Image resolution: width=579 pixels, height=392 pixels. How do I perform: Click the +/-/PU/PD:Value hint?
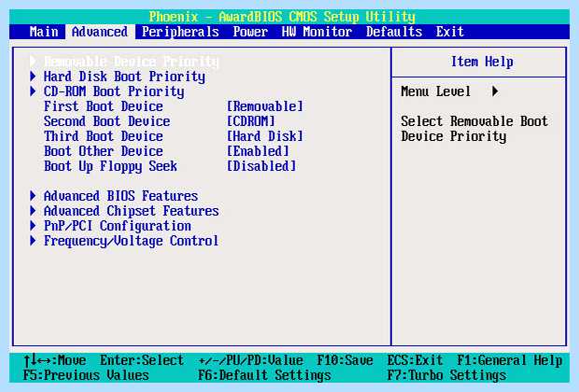(250, 360)
